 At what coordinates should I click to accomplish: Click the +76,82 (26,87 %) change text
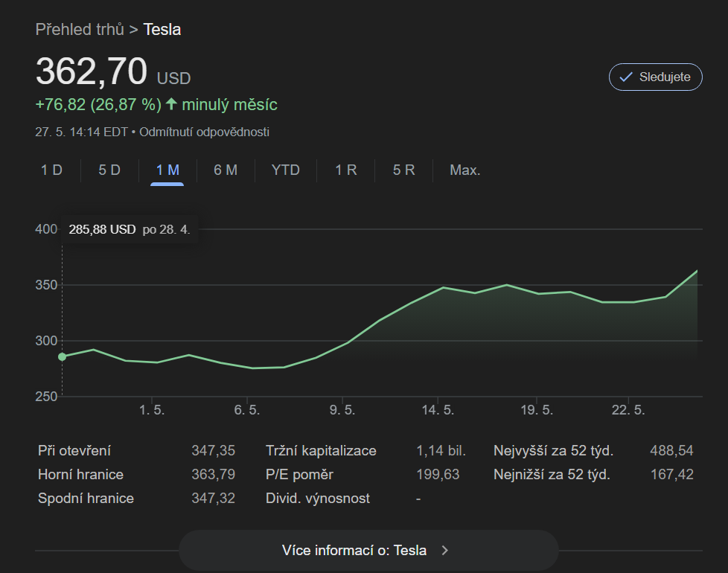[x=98, y=104]
